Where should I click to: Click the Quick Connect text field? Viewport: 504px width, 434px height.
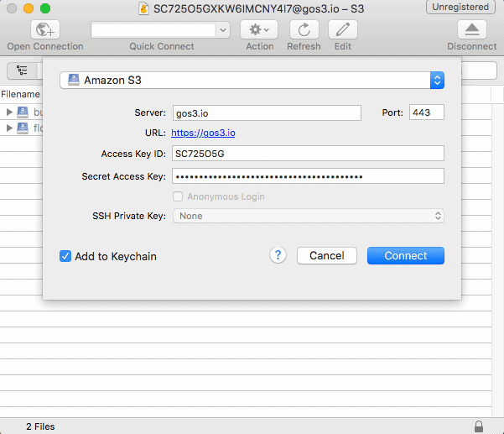coord(153,30)
